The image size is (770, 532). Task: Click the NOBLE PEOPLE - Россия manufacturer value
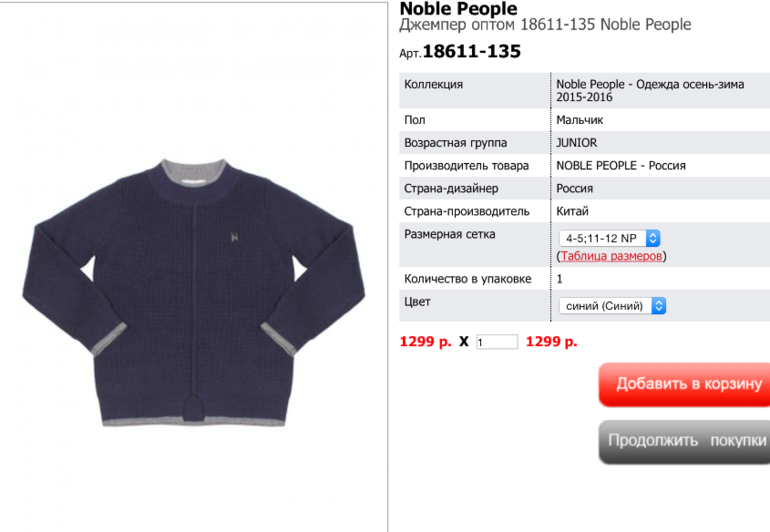point(621,166)
